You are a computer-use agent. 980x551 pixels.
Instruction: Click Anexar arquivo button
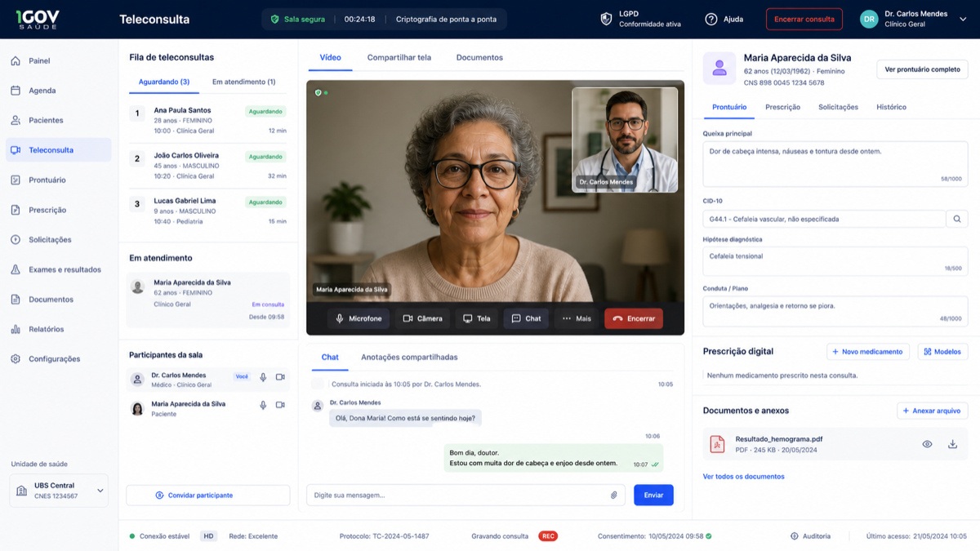coord(933,411)
